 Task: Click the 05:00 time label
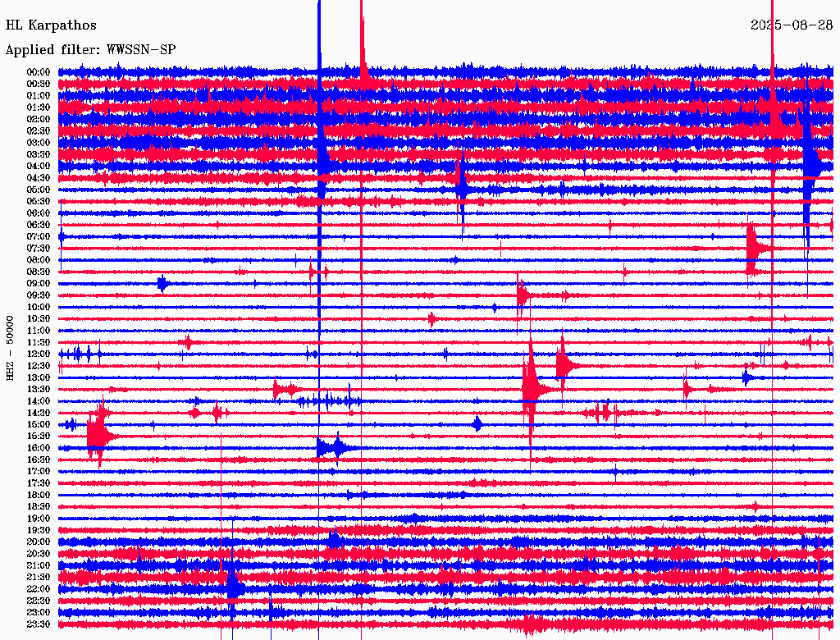[x=39, y=190]
